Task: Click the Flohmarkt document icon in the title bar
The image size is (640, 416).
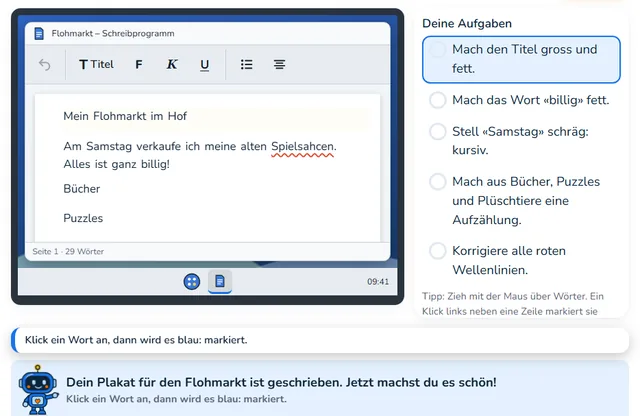Action: point(39,33)
